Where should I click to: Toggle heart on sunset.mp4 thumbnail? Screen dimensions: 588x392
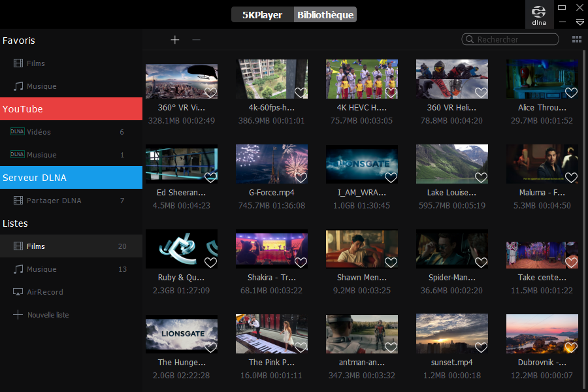pyautogui.click(x=481, y=348)
